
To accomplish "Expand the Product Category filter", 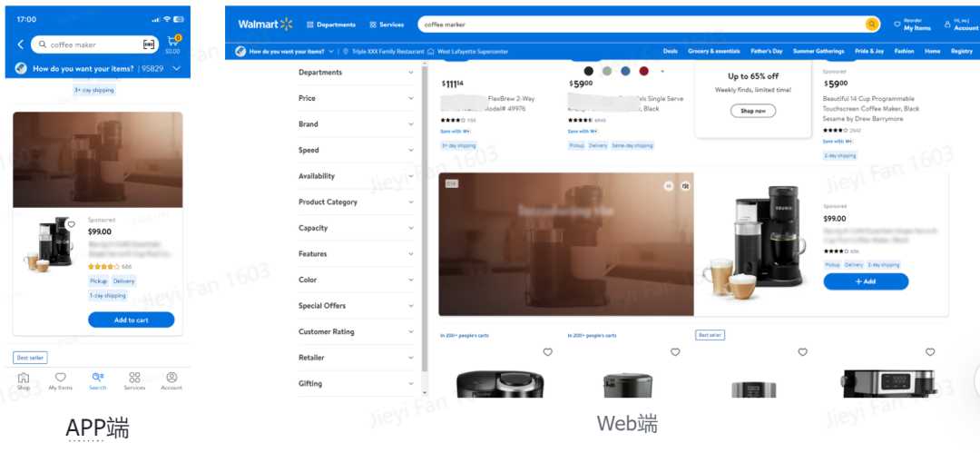I will click(x=356, y=202).
